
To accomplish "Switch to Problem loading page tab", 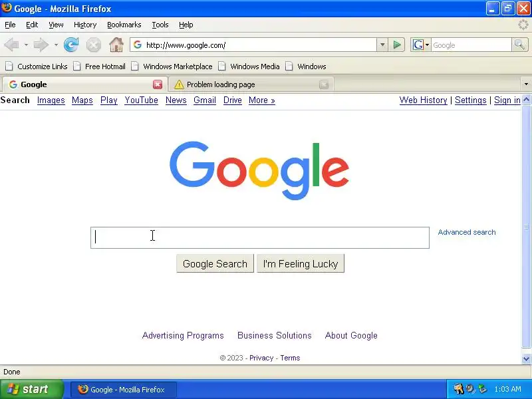I will click(251, 84).
